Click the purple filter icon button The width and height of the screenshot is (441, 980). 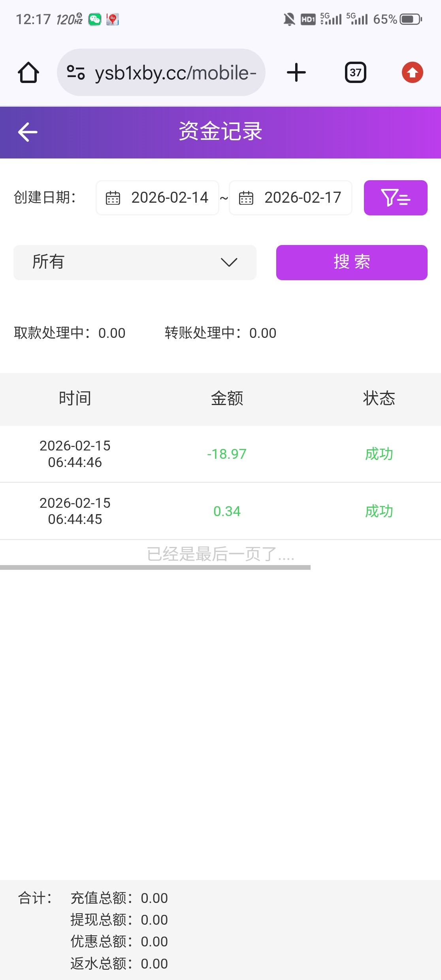tap(395, 198)
